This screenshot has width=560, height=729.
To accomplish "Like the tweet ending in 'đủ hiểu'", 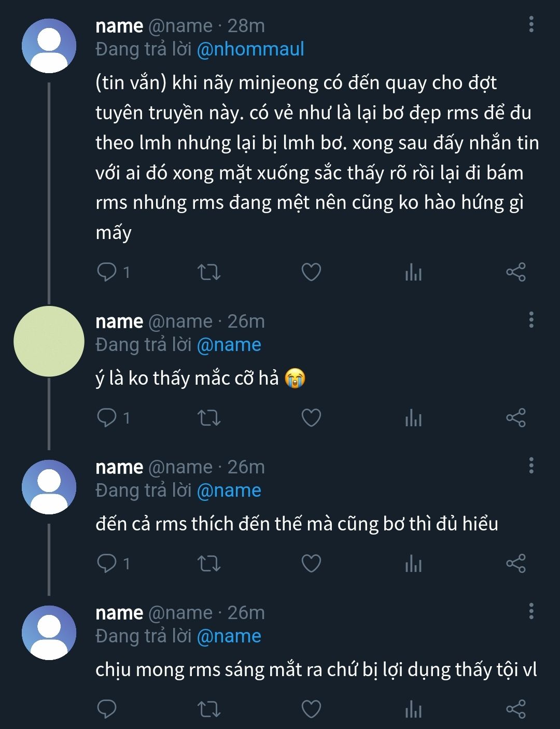I will [311, 563].
